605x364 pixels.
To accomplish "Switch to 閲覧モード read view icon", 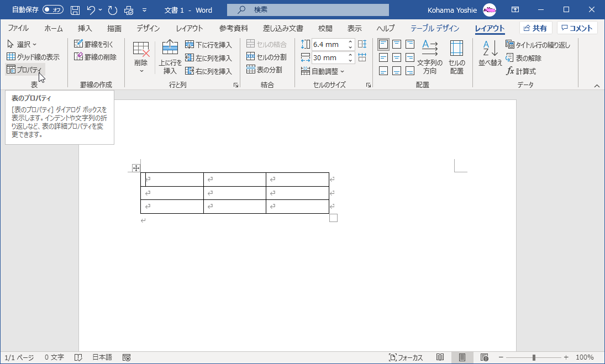I will pos(440,357).
